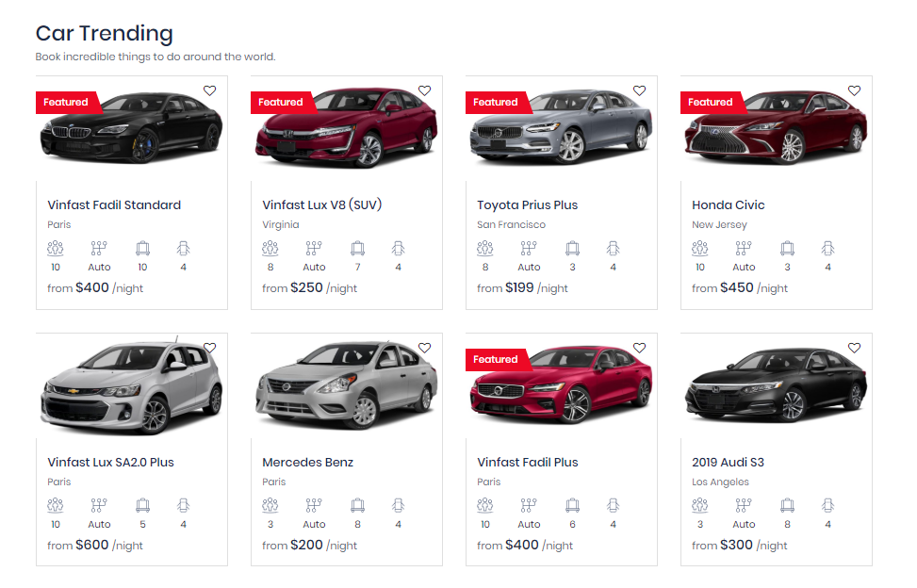Click gear shift icon on Honda Civic card
The height and width of the screenshot is (588, 917).
click(744, 249)
